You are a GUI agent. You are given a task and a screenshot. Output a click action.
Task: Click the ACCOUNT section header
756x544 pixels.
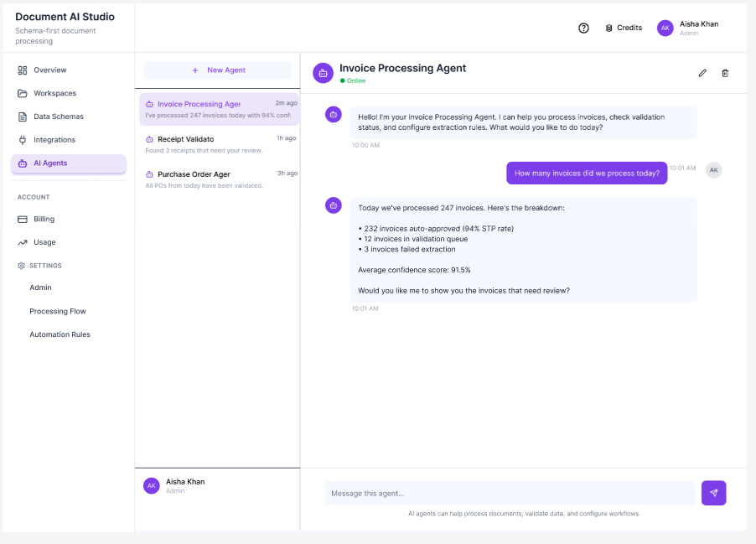click(34, 197)
